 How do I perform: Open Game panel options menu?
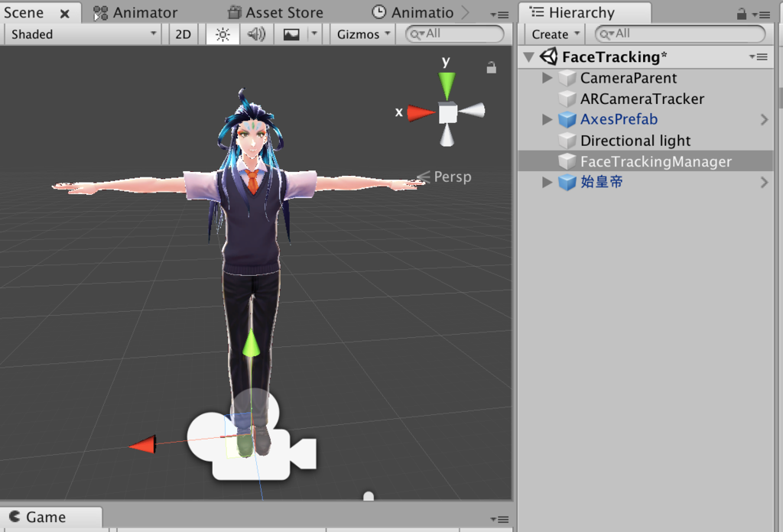499,520
